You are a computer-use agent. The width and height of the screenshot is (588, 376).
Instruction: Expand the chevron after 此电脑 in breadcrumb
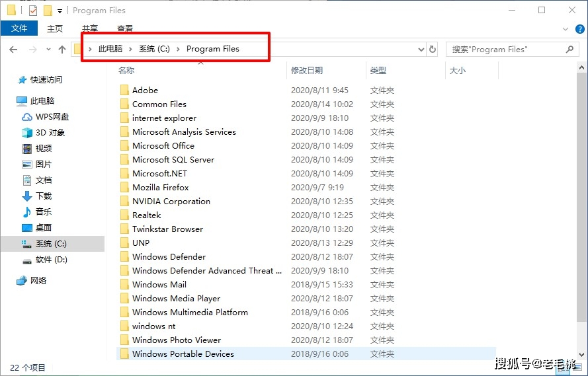(130, 49)
